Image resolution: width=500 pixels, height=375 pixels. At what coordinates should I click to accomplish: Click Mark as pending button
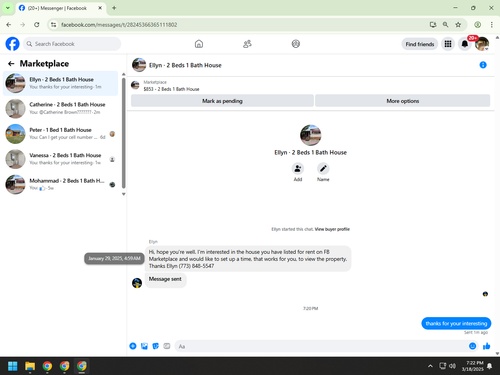222,101
